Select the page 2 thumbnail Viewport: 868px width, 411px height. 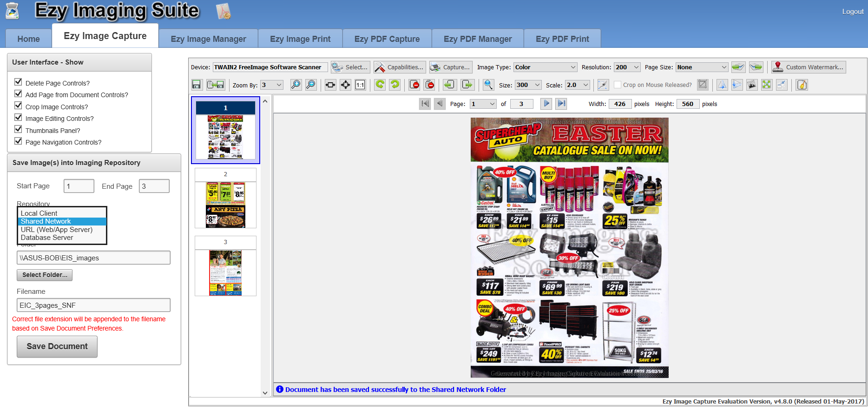click(225, 204)
